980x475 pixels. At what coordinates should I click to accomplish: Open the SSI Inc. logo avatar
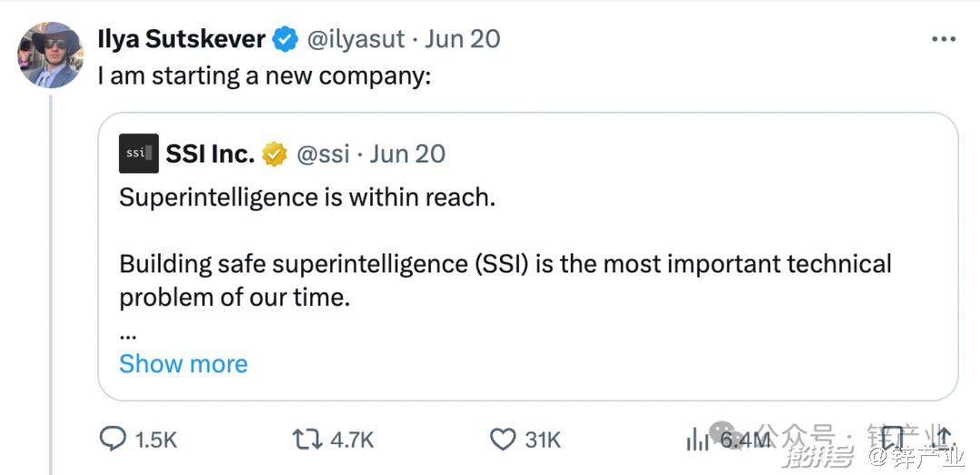tap(139, 153)
